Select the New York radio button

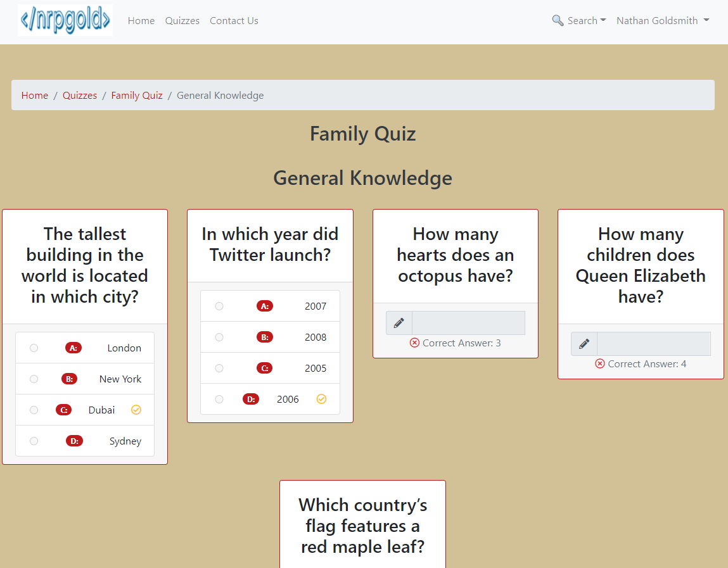[34, 379]
